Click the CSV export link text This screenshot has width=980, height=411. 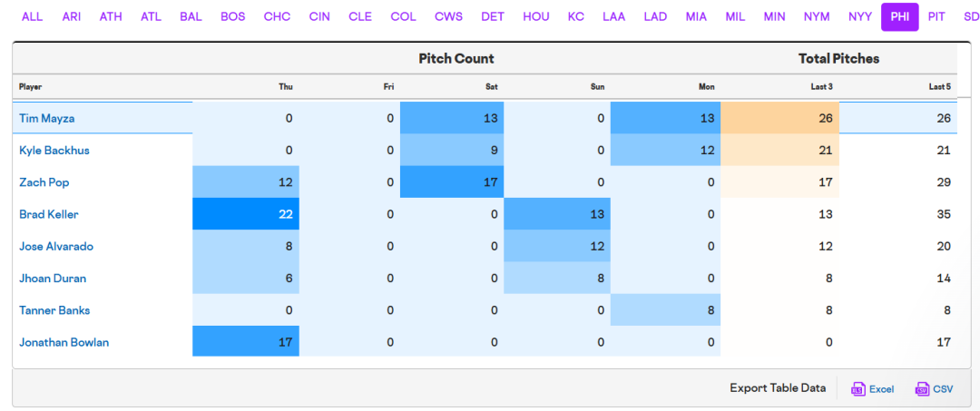943,389
